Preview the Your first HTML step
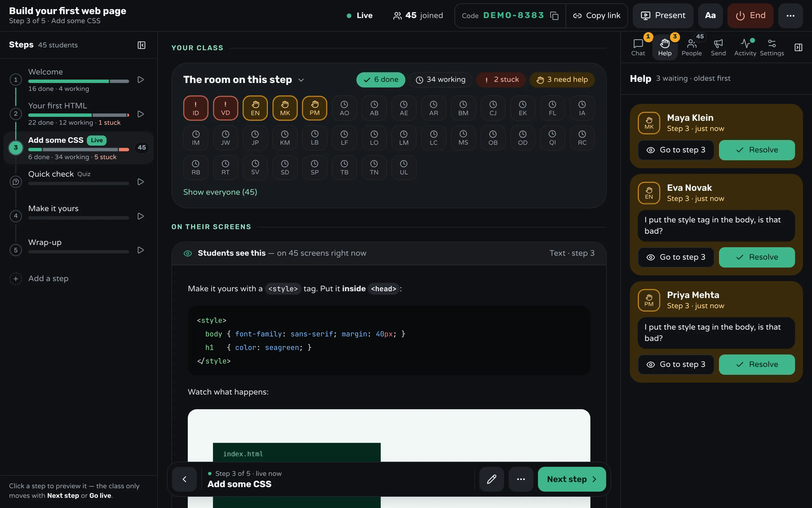This screenshot has width=812, height=508. (x=141, y=114)
